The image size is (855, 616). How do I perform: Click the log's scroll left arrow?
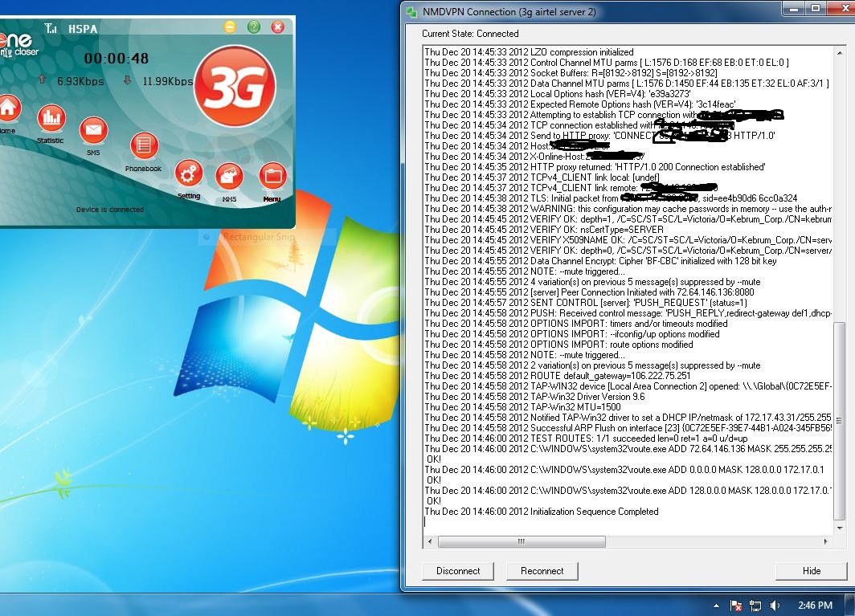430,541
